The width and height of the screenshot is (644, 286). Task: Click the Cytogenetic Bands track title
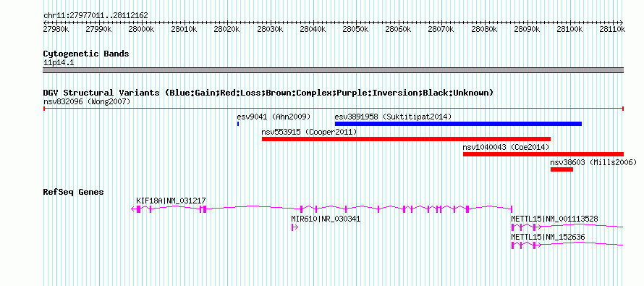tap(86, 54)
